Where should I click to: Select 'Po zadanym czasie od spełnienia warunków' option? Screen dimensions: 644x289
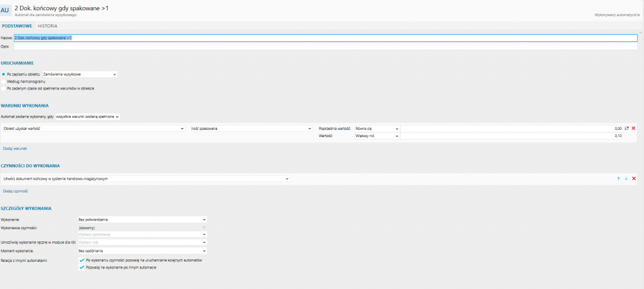[x=4, y=88]
